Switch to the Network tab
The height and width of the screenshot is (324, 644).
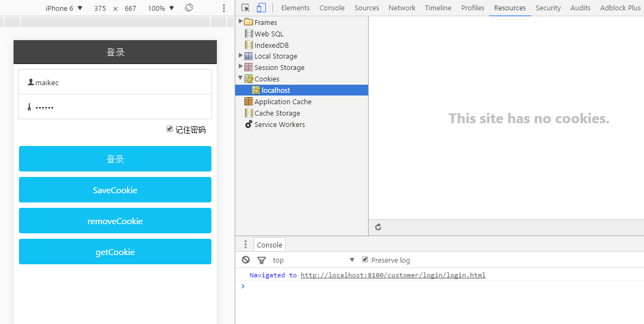pyautogui.click(x=402, y=8)
